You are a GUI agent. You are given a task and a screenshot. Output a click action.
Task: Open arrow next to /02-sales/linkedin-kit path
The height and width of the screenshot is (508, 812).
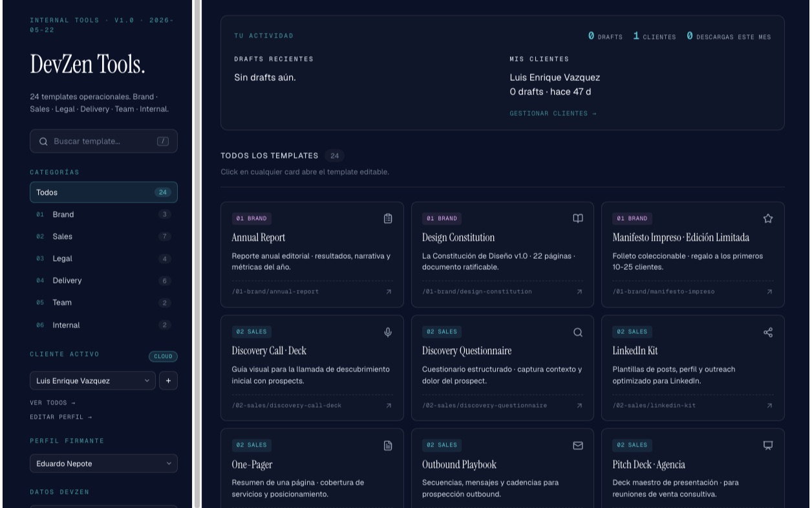(x=769, y=406)
